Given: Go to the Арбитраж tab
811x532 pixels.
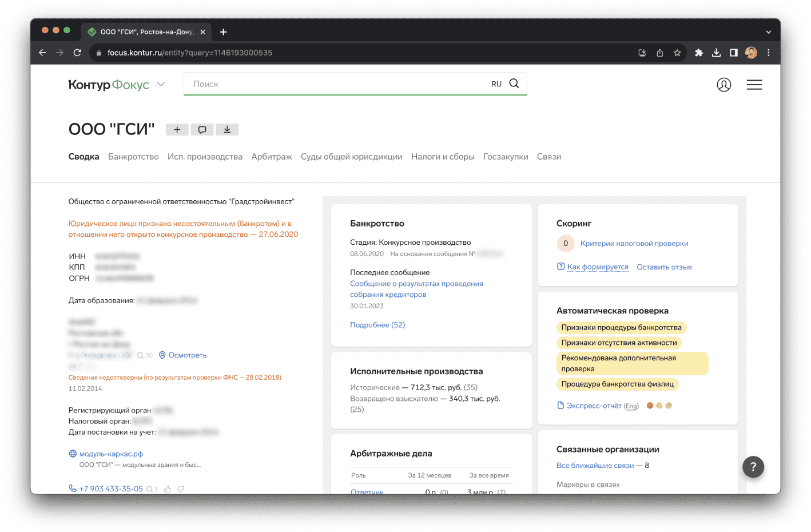Looking at the screenshot, I should (272, 157).
